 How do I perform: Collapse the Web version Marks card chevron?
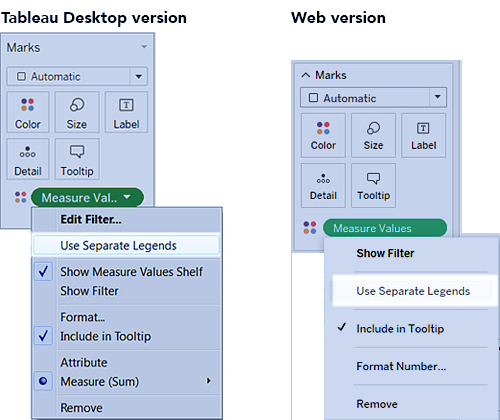click(x=306, y=75)
